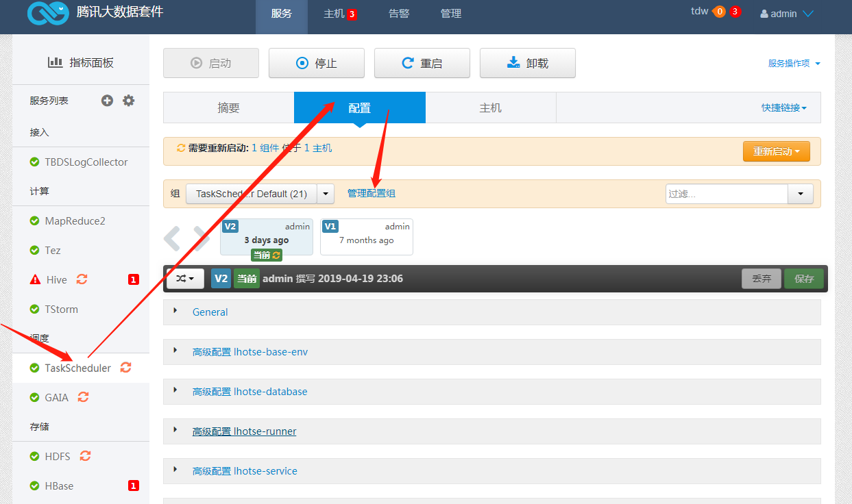Open the 快捷链接 dropdown

pos(784,108)
